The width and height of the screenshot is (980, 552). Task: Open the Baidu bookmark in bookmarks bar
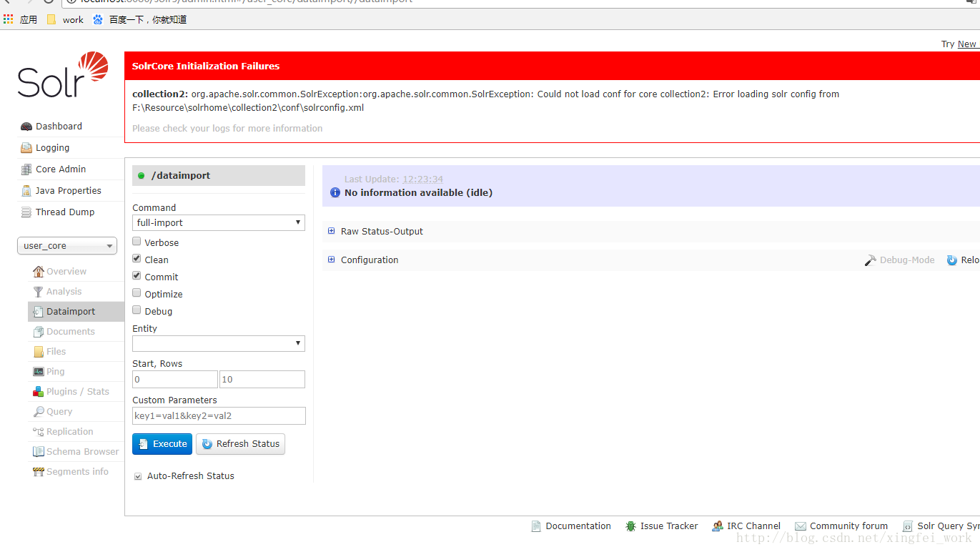(x=140, y=20)
